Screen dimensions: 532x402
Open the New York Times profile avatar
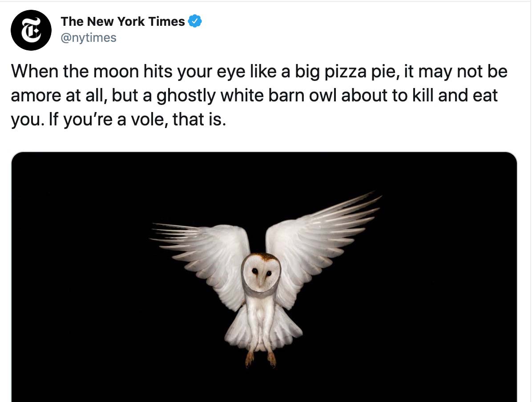click(x=31, y=30)
